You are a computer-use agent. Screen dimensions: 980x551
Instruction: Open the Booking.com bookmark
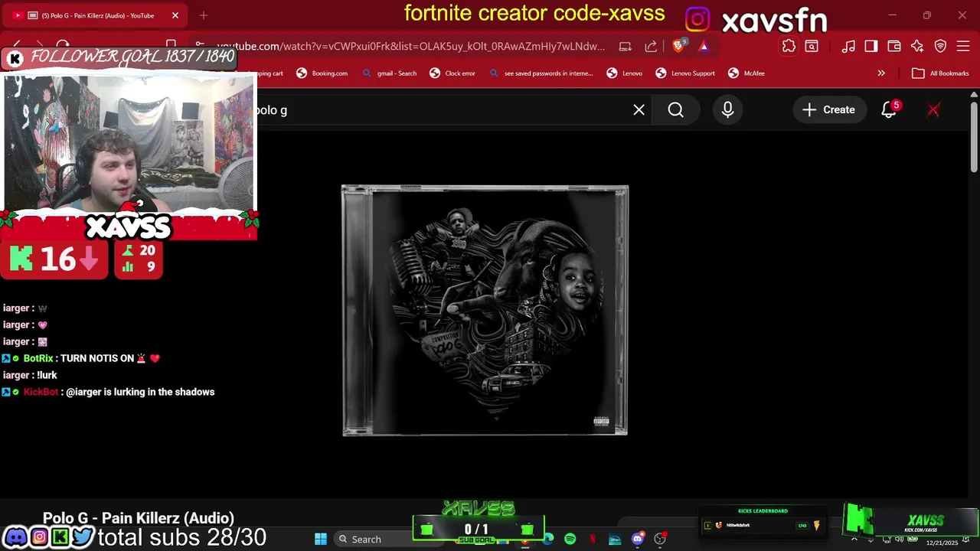tap(322, 73)
